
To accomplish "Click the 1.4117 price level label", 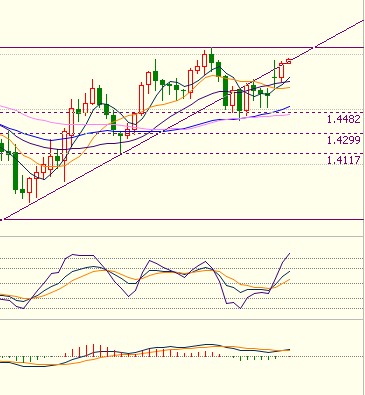I will pyautogui.click(x=344, y=160).
